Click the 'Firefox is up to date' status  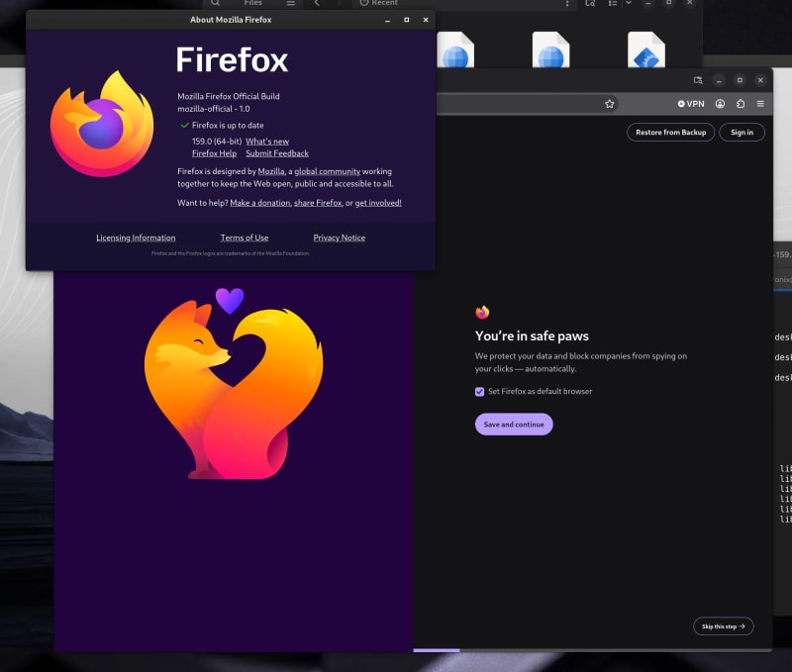tap(228, 126)
